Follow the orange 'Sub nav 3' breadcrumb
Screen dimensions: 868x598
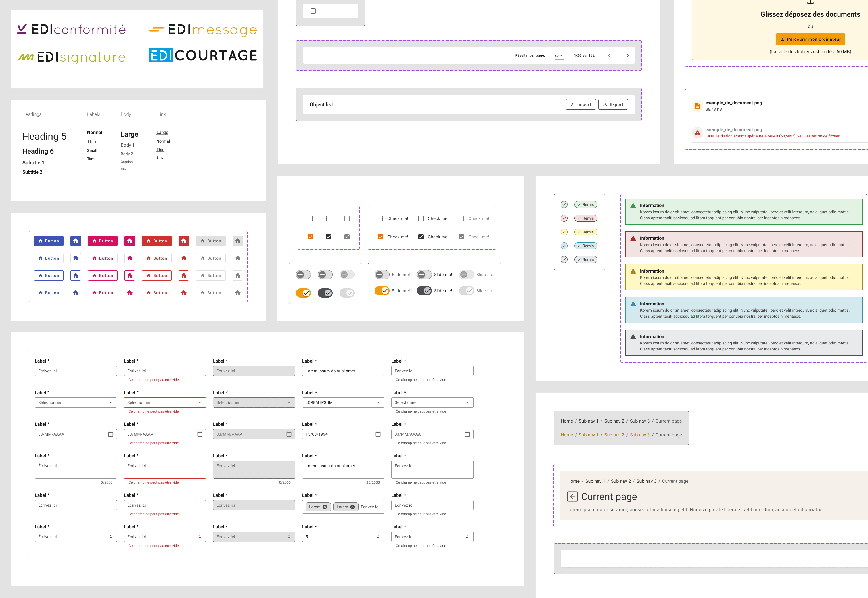pos(640,435)
